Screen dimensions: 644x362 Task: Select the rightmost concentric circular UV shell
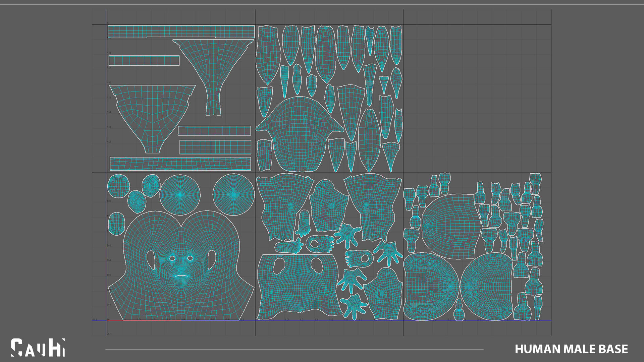point(234,194)
